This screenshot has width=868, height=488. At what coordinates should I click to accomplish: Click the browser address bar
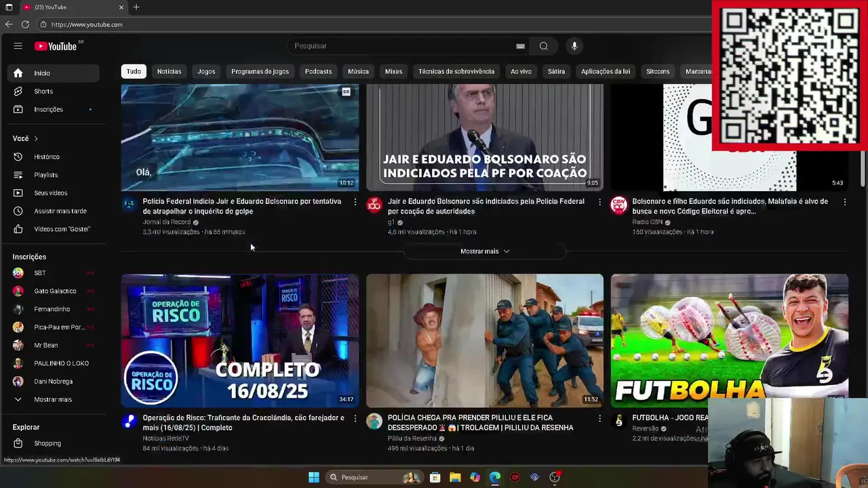373,24
